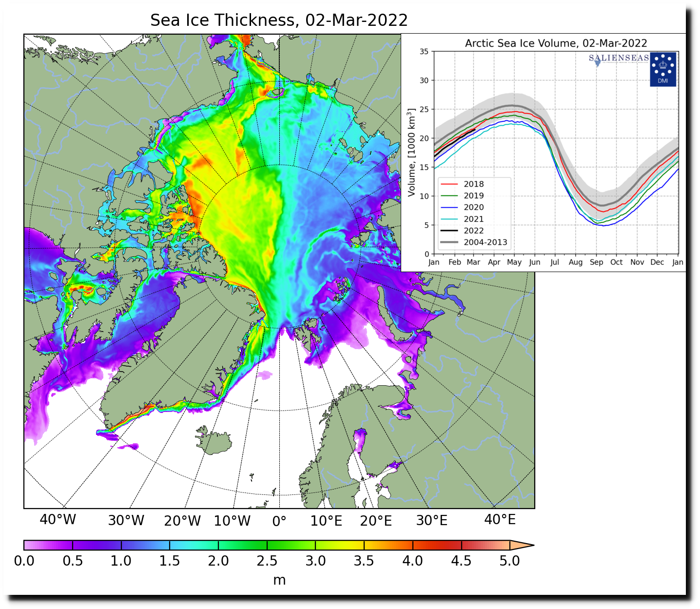This screenshot has height=609, width=700.
Task: Click the 1.5 colorbar tick label
Action: click(170, 561)
